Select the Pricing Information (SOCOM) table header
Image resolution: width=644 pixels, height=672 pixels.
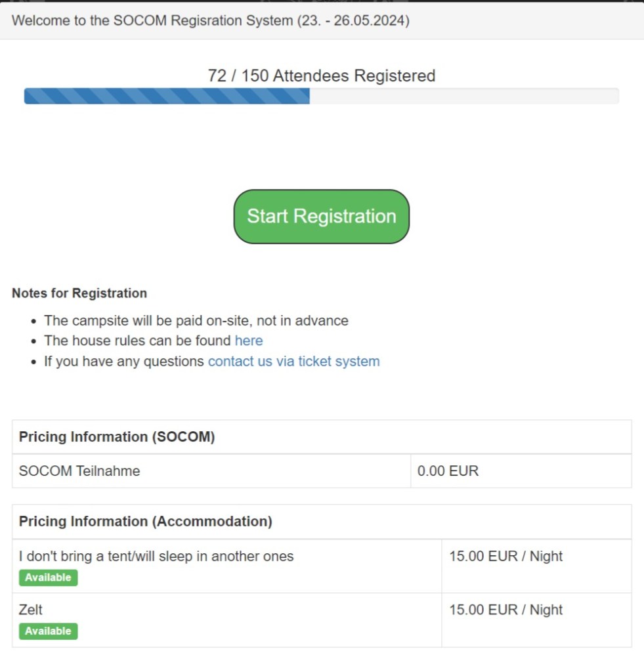[117, 437]
